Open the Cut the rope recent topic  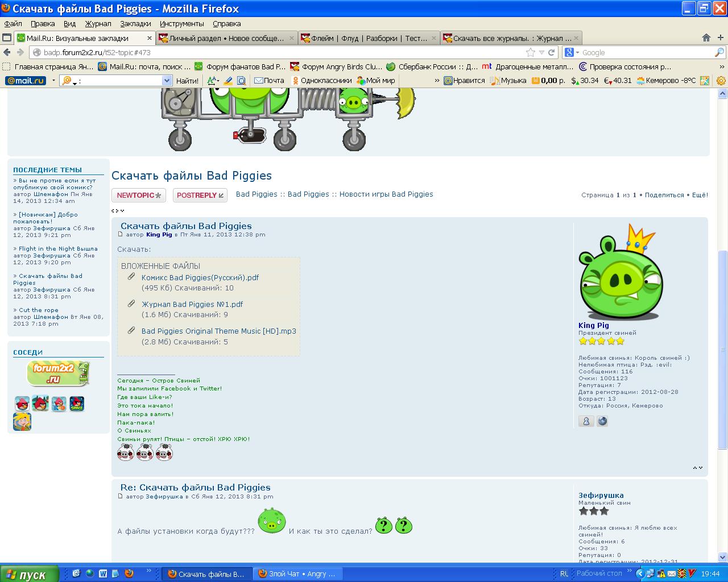(x=39, y=310)
